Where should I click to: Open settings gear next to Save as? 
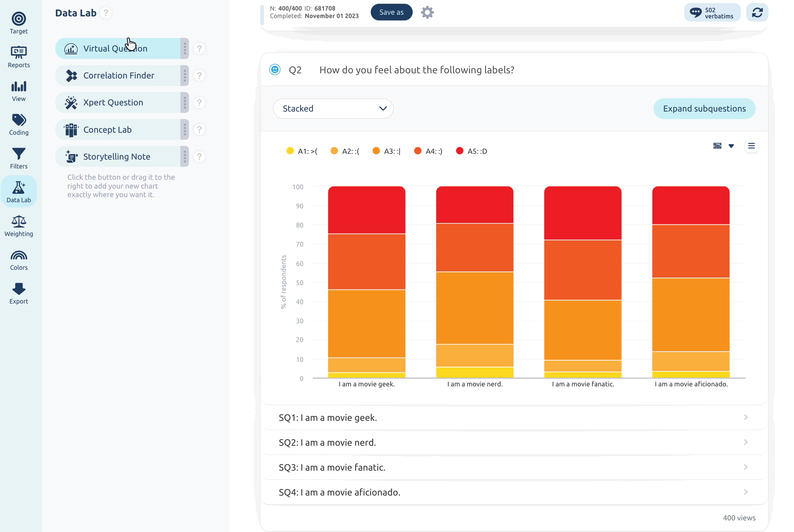pyautogui.click(x=427, y=13)
